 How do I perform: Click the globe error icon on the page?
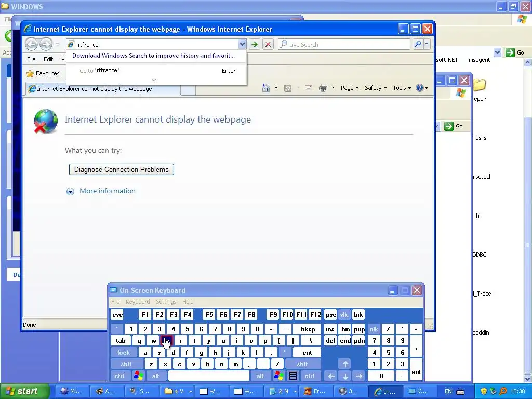tap(46, 121)
